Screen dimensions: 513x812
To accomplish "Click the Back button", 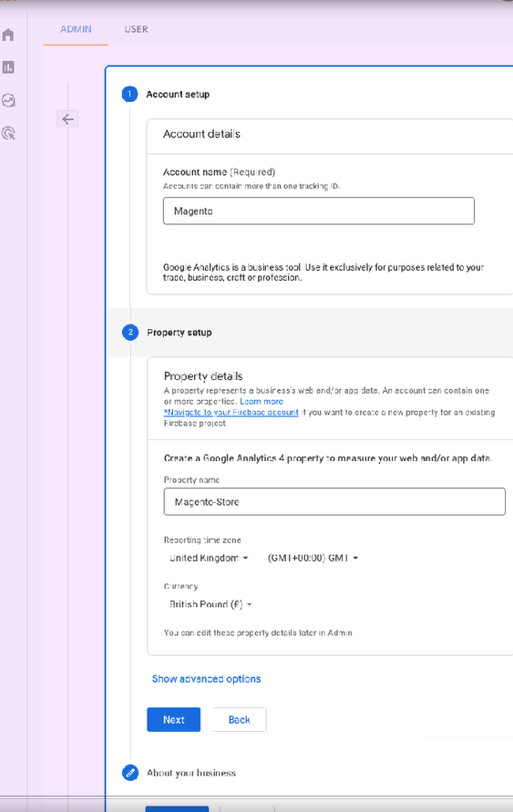I will [x=239, y=720].
